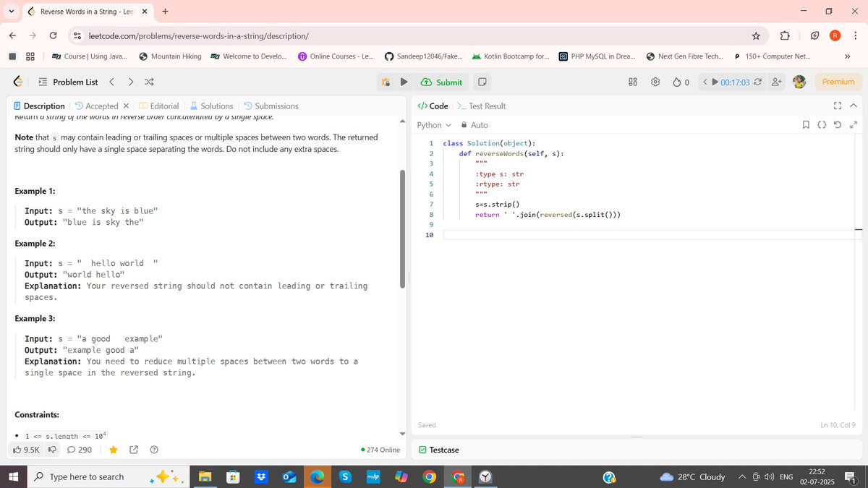The height and width of the screenshot is (488, 868).
Task: Click the invite collaborator icon
Action: tap(776, 82)
